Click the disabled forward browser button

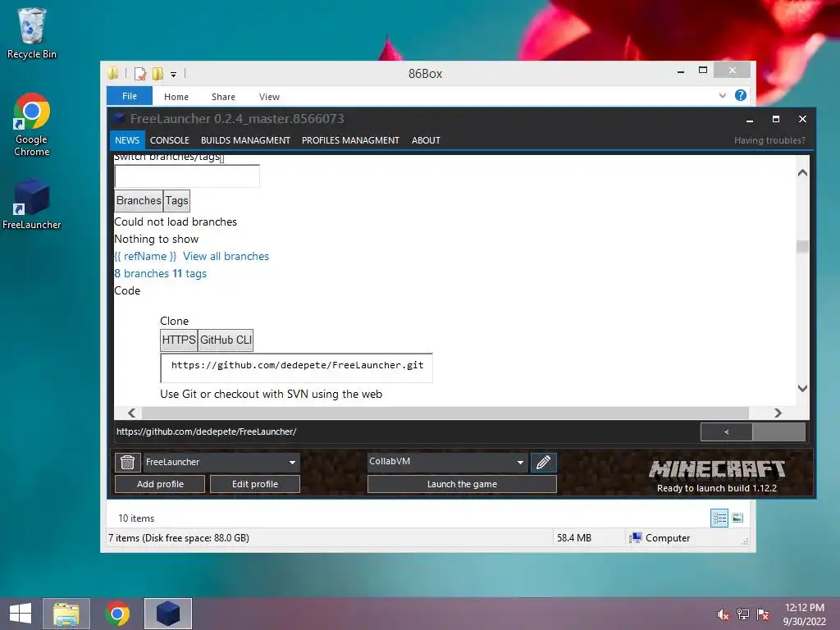(x=779, y=431)
